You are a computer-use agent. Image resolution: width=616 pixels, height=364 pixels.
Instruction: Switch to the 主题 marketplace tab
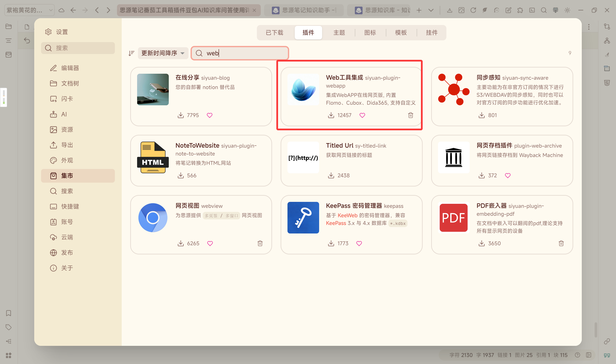point(339,33)
